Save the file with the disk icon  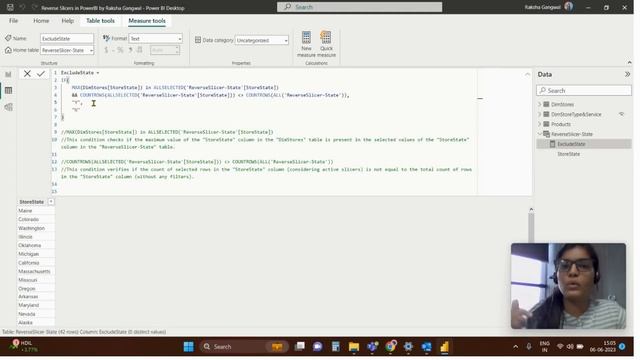pyautogui.click(x=10, y=7)
